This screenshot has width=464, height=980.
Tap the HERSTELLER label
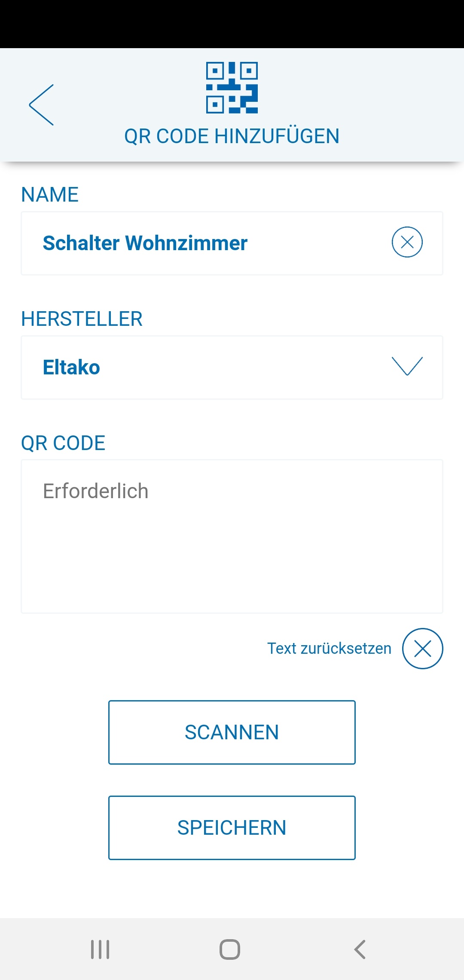click(82, 319)
